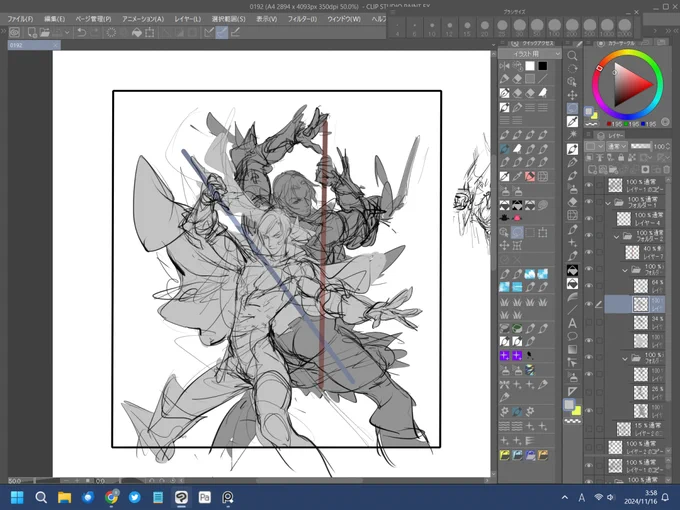
Task: Select the Rotate view tool
Action: pyautogui.click(x=572, y=69)
